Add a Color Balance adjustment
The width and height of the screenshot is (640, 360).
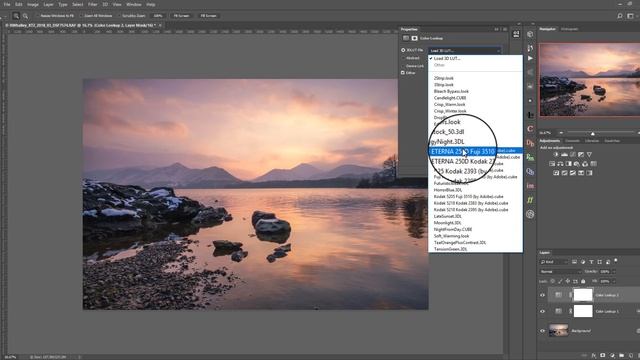pyautogui.click(x=560, y=164)
